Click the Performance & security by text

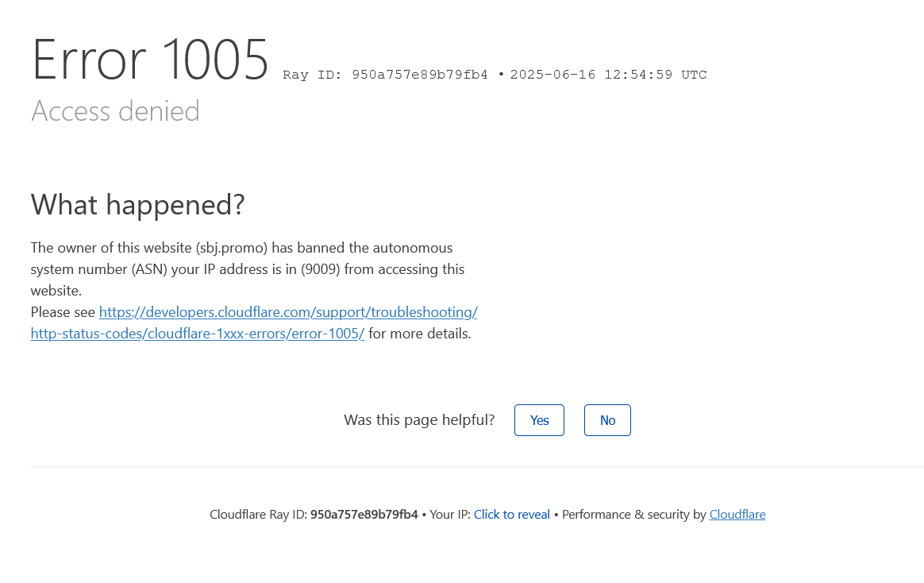click(633, 515)
